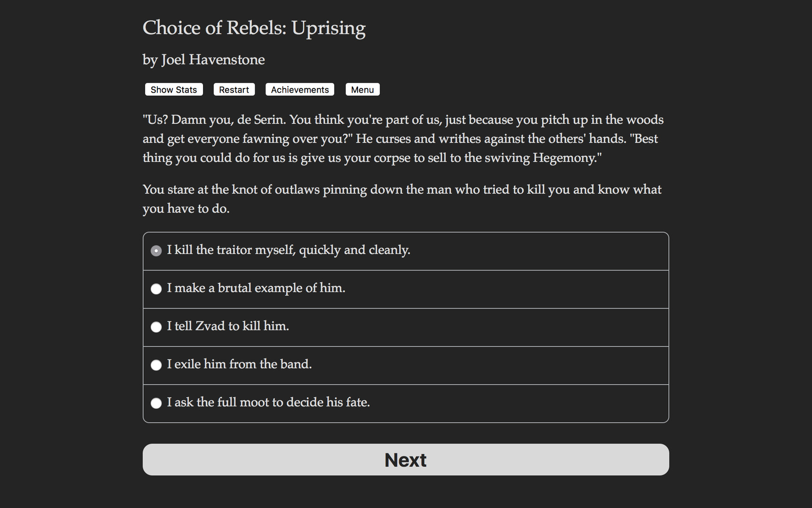The width and height of the screenshot is (812, 508).
Task: Select the Zvad kill order choice row
Action: tap(329, 327)
